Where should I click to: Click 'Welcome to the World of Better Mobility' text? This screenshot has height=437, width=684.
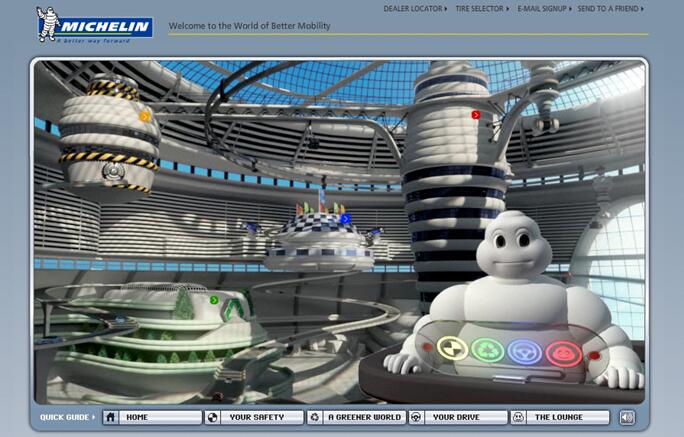[x=250, y=26]
